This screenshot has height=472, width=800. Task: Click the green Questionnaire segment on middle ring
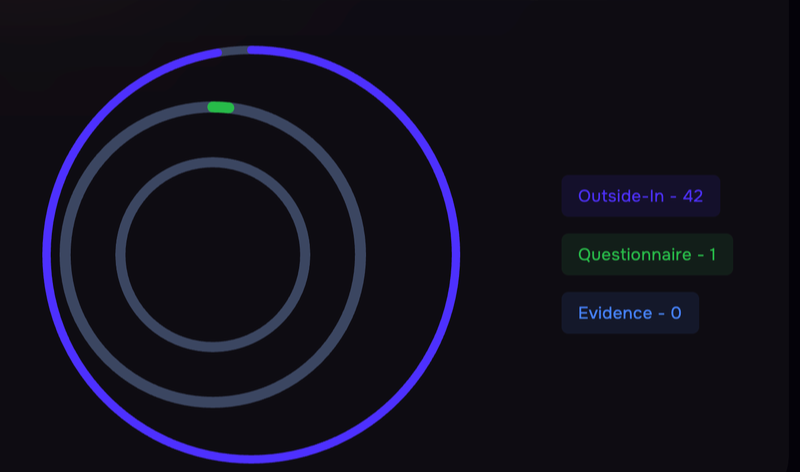click(221, 107)
